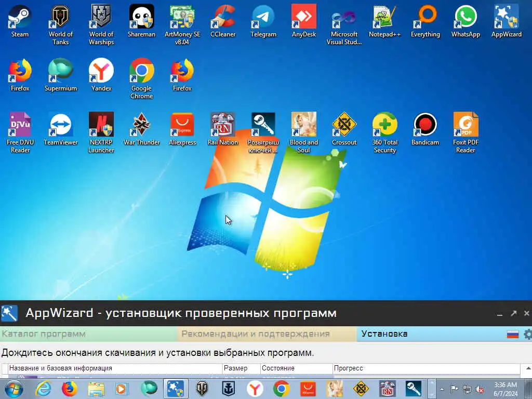This screenshot has width=532, height=399.
Task: Select the World of Warships desktop icon
Action: pos(101,24)
